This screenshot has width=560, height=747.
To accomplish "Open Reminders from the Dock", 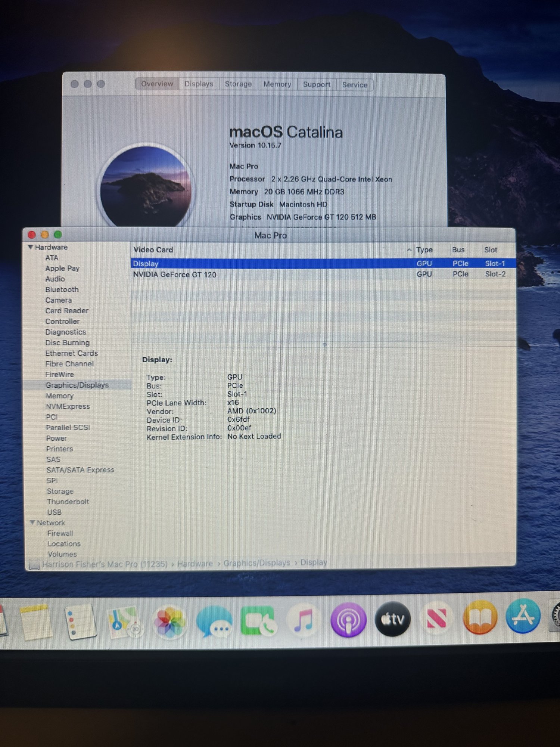I will pos(80,622).
